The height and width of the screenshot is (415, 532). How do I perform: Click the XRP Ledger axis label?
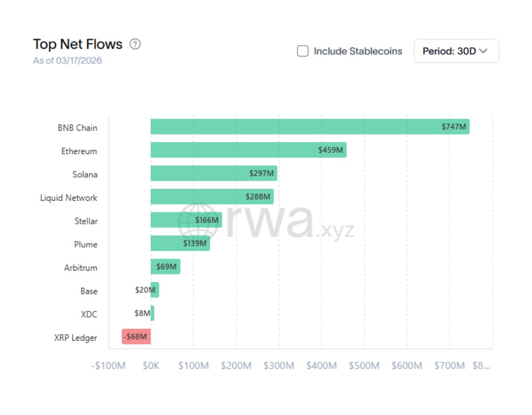(75, 338)
